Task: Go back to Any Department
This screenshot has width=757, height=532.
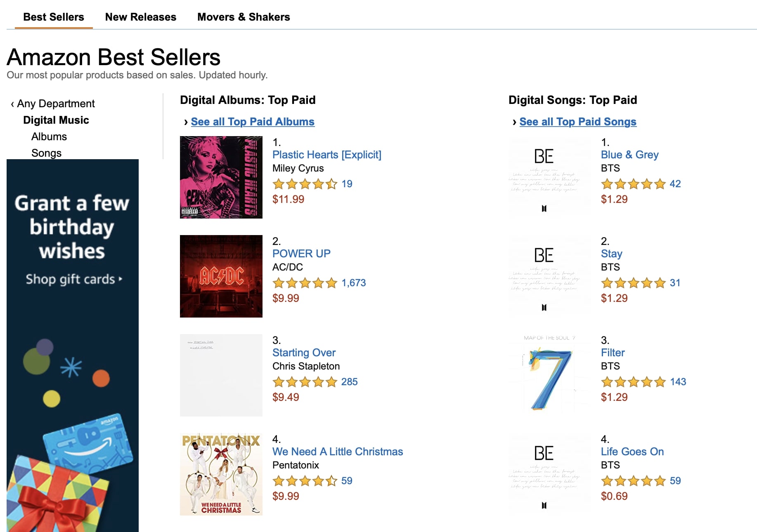Action: pyautogui.click(x=55, y=104)
